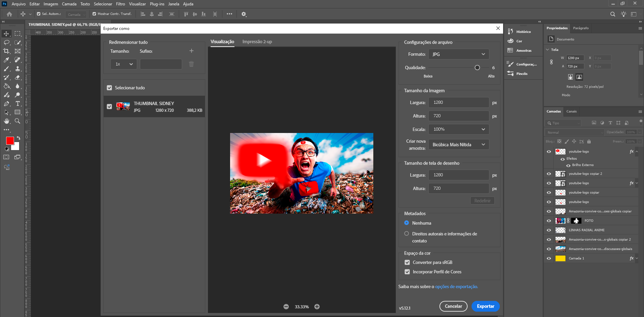The width and height of the screenshot is (644, 317).
Task: Zoom out the export preview
Action: click(x=286, y=307)
